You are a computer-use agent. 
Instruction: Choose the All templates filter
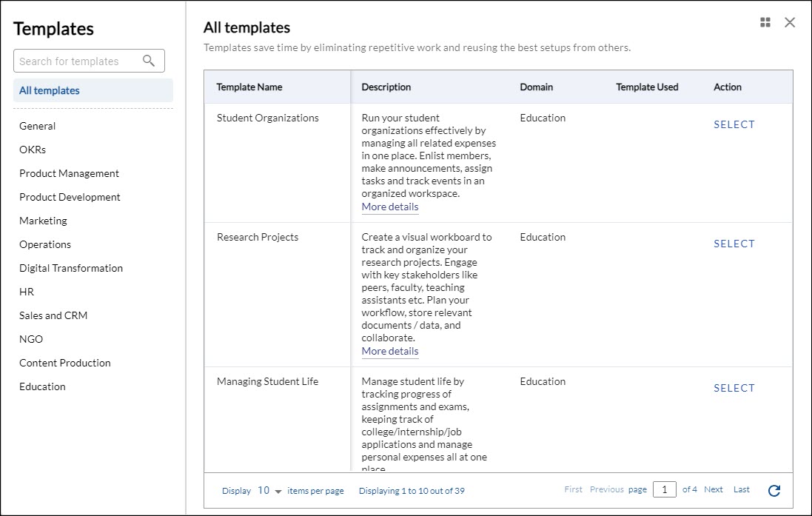tap(49, 90)
